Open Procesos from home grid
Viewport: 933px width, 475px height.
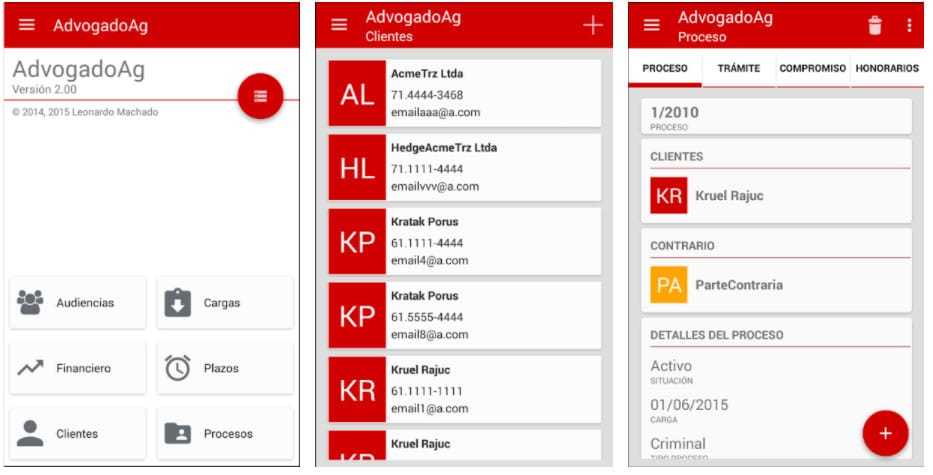pyautogui.click(x=225, y=434)
